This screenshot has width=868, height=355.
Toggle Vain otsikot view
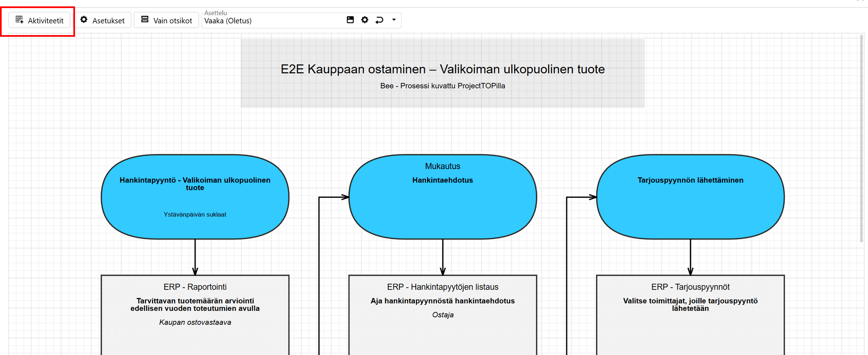pos(166,21)
